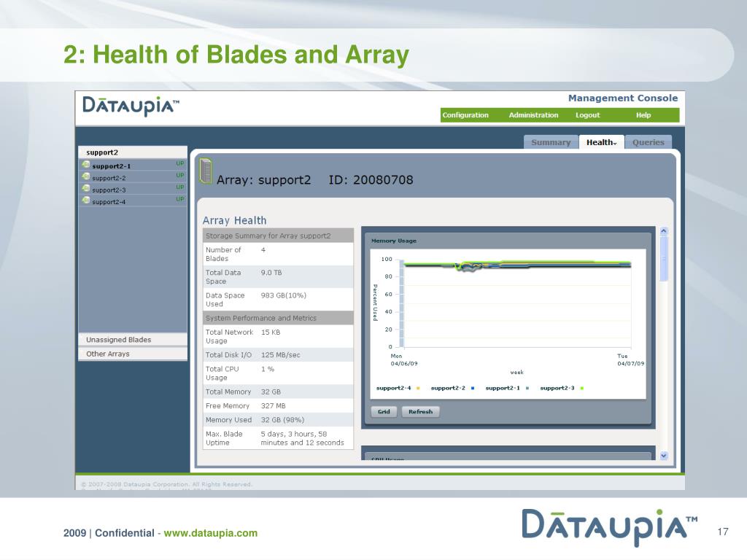Click the large Dataupia logo in the slide footer
The image size is (747, 560).
point(609,527)
